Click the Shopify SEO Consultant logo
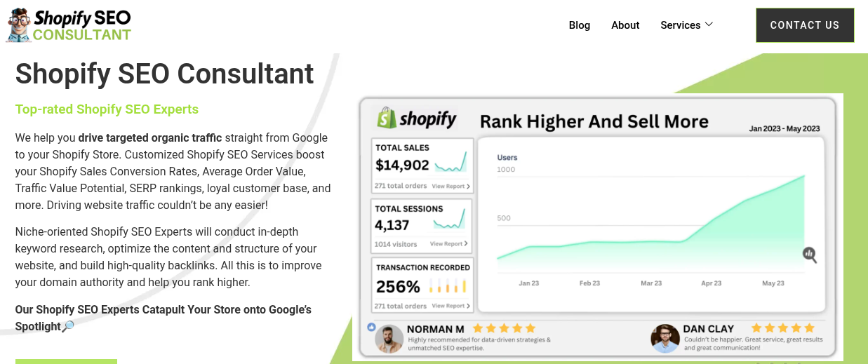This screenshot has height=364, width=868. point(69,25)
